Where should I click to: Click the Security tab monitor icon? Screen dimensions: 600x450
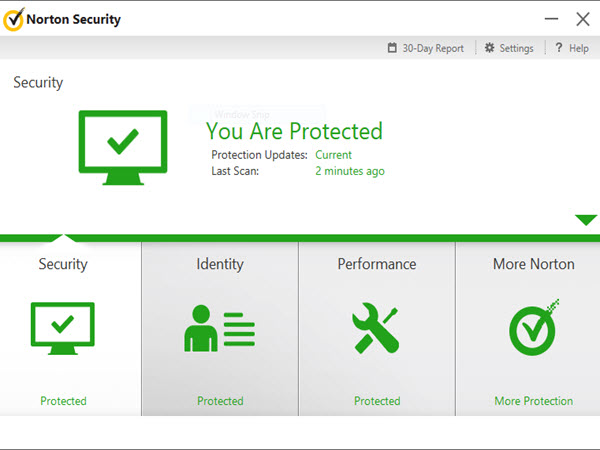click(63, 328)
